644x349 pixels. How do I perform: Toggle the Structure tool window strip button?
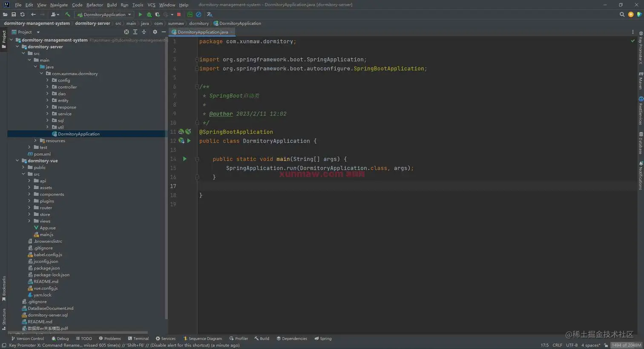click(4, 319)
